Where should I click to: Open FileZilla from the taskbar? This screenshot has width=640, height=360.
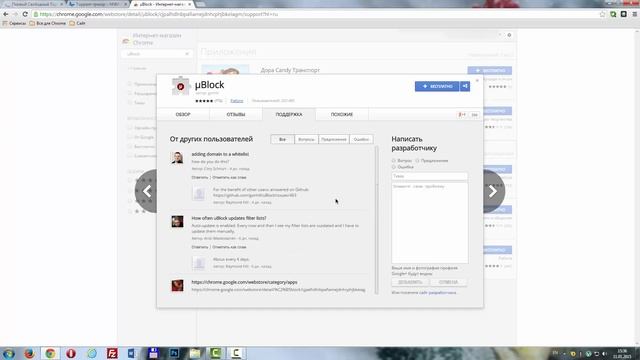click(112, 353)
